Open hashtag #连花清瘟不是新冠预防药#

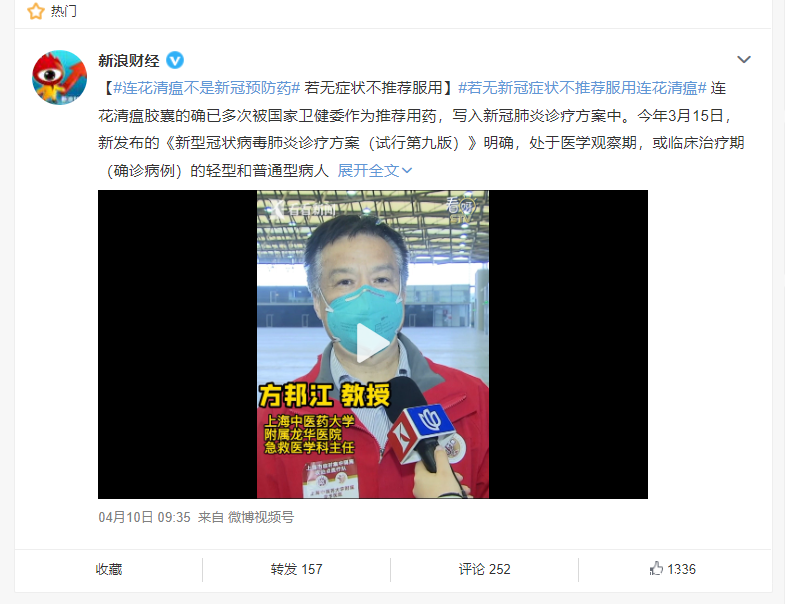tap(206, 88)
